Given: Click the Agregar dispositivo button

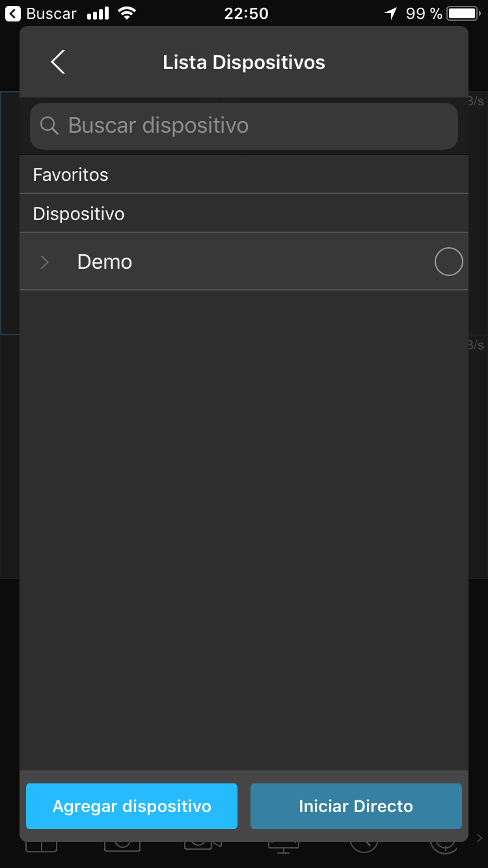Looking at the screenshot, I should tap(131, 806).
